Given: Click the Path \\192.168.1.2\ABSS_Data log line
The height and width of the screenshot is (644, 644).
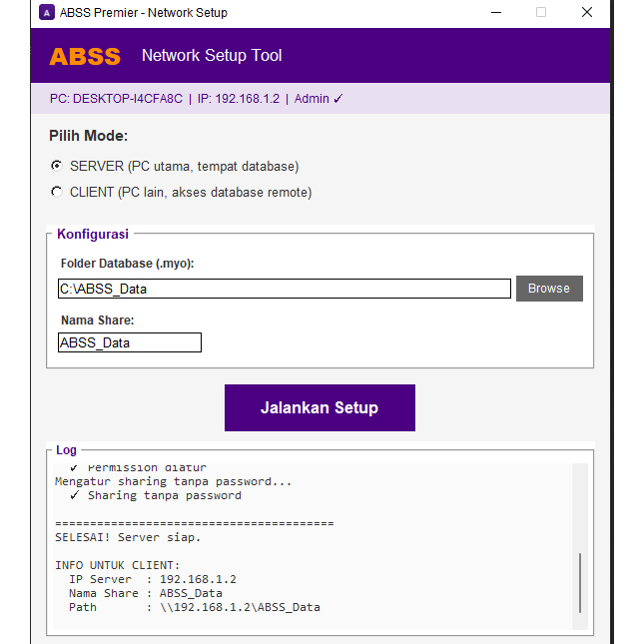Looking at the screenshot, I should tap(195, 607).
